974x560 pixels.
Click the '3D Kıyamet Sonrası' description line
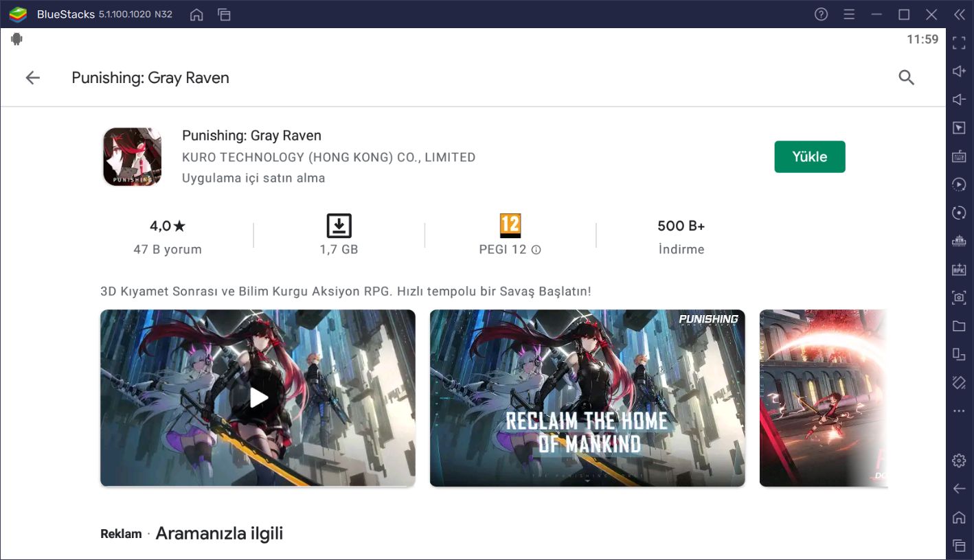346,291
